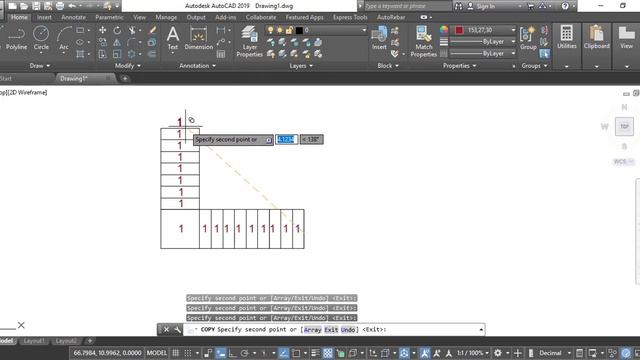Click the Dimension tool
The image size is (640, 360).
(198, 38)
